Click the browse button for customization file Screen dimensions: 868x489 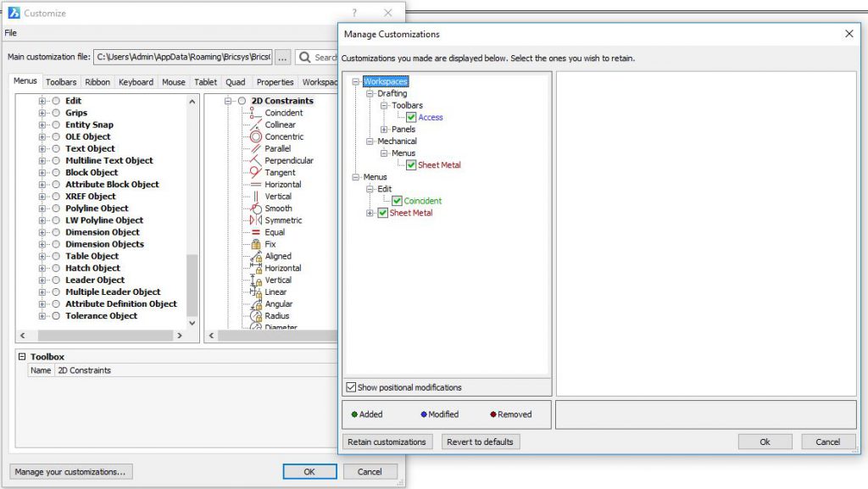pos(282,57)
